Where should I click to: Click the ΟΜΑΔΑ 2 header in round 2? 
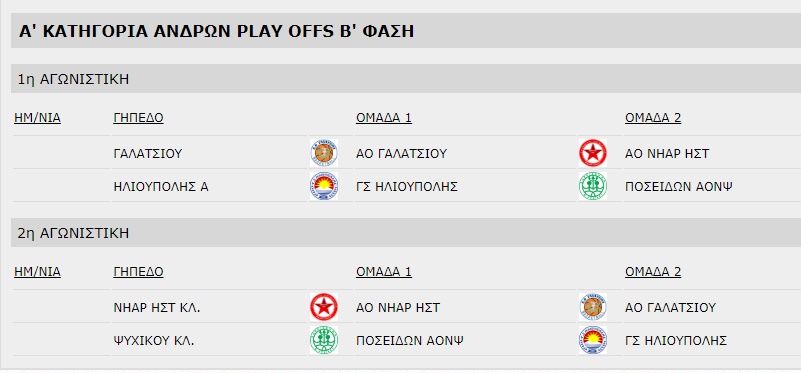(653, 272)
